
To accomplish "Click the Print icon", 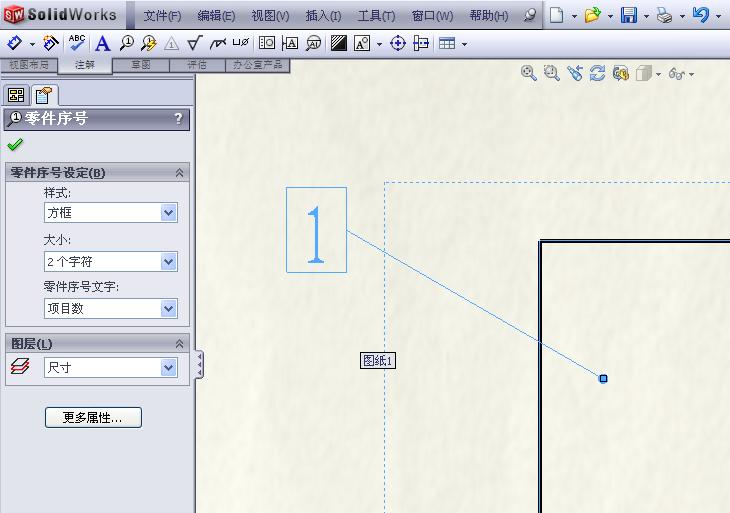I will pos(664,15).
